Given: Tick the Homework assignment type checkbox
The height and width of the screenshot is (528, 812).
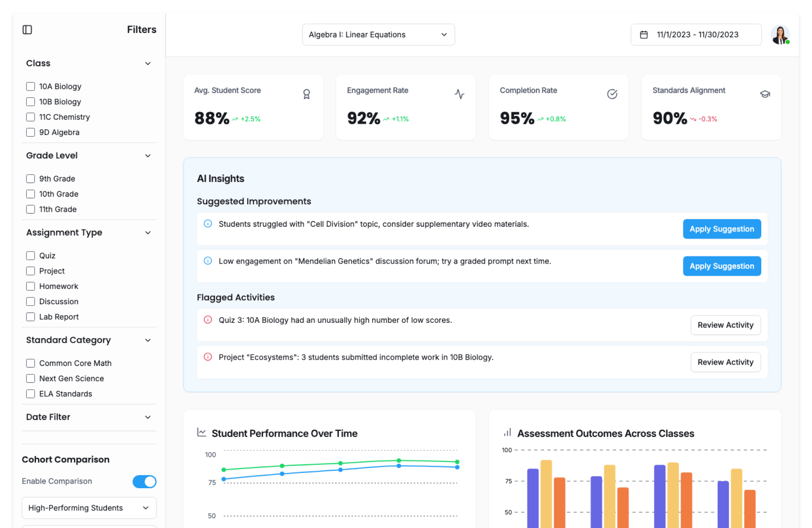Looking at the screenshot, I should coord(30,286).
